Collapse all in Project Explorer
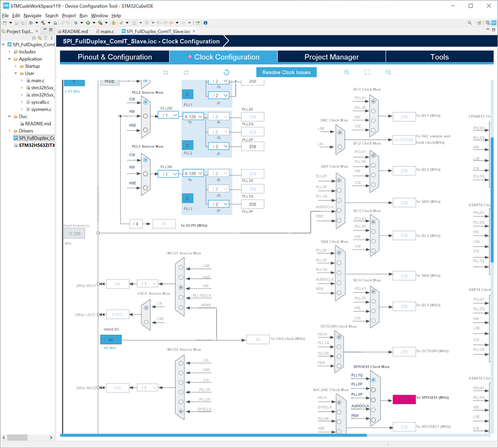The height and width of the screenshot is (448, 498). coord(34,38)
